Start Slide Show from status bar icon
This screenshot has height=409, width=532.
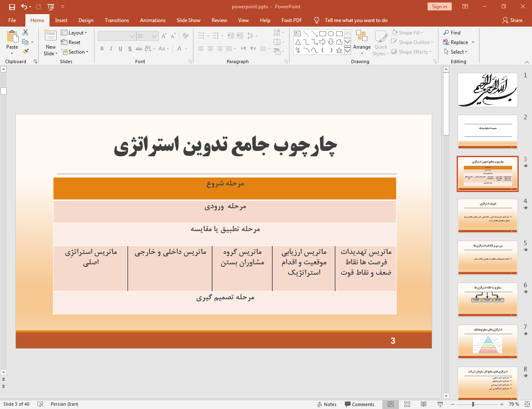440,404
